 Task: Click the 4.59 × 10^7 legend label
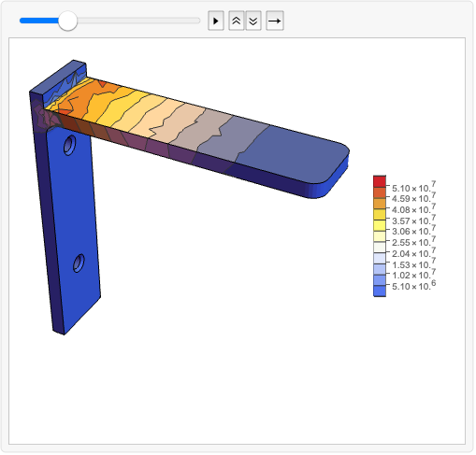[x=413, y=197]
